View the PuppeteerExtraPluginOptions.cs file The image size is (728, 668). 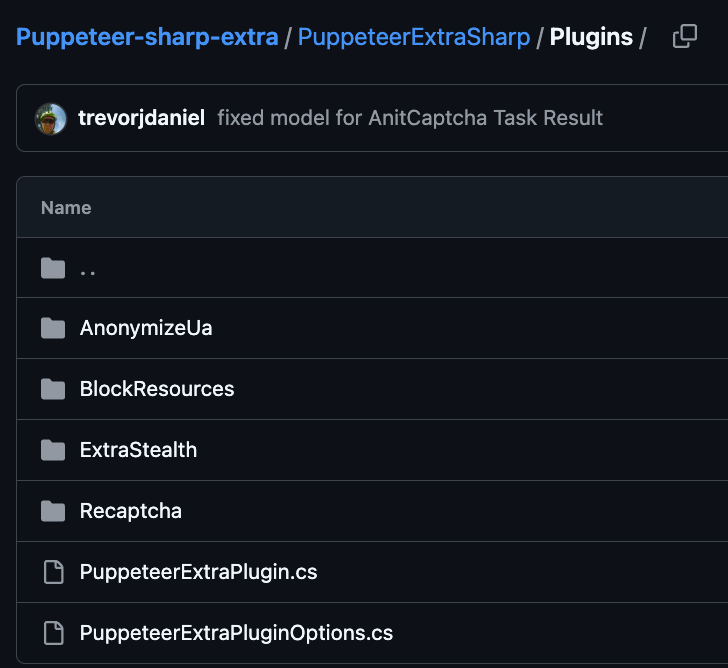tap(236, 633)
